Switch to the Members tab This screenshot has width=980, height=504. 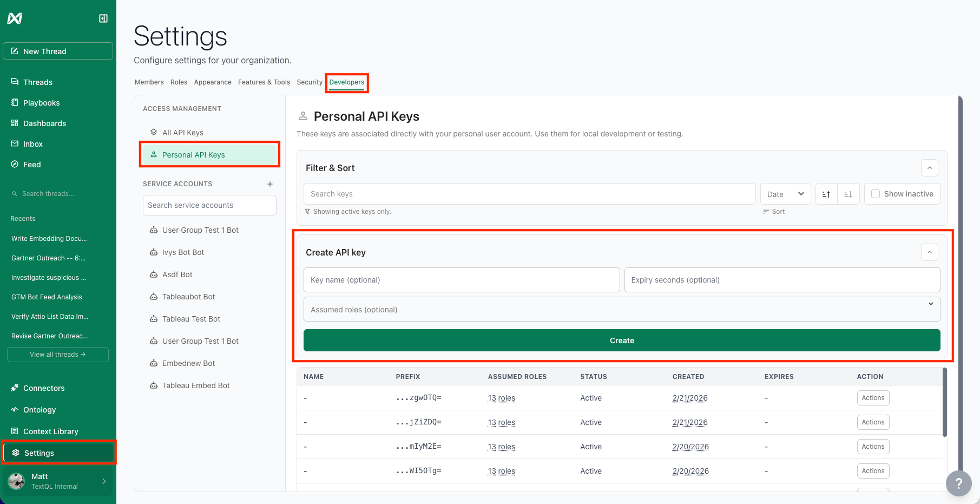[149, 82]
